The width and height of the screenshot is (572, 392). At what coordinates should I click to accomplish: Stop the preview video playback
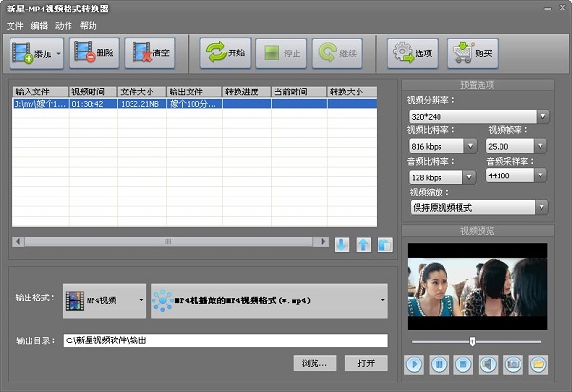pyautogui.click(x=463, y=364)
